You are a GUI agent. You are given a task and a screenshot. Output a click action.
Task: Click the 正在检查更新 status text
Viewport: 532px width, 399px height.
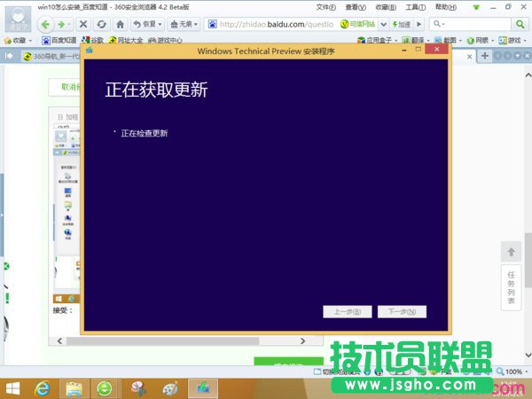145,133
